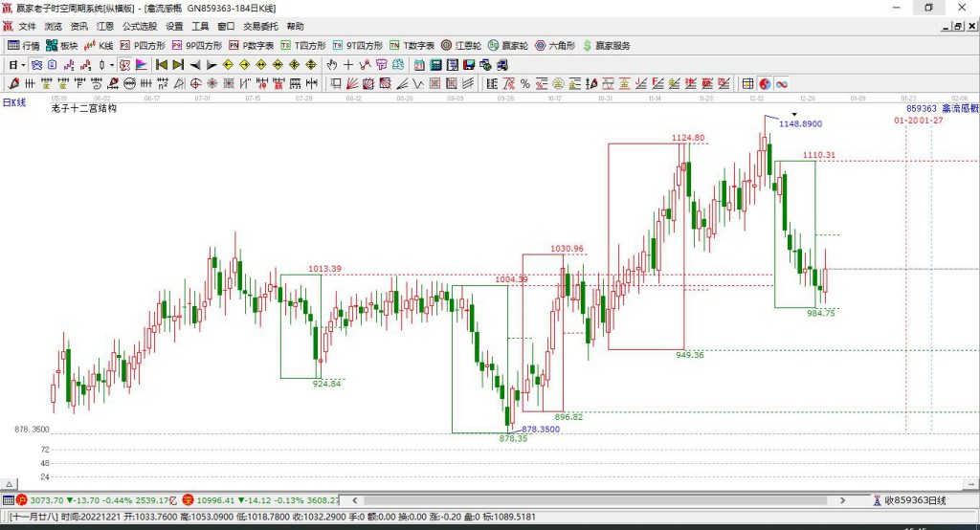980x530 pixels.
Task: Click the 1124.80 price label
Action: tap(688, 138)
